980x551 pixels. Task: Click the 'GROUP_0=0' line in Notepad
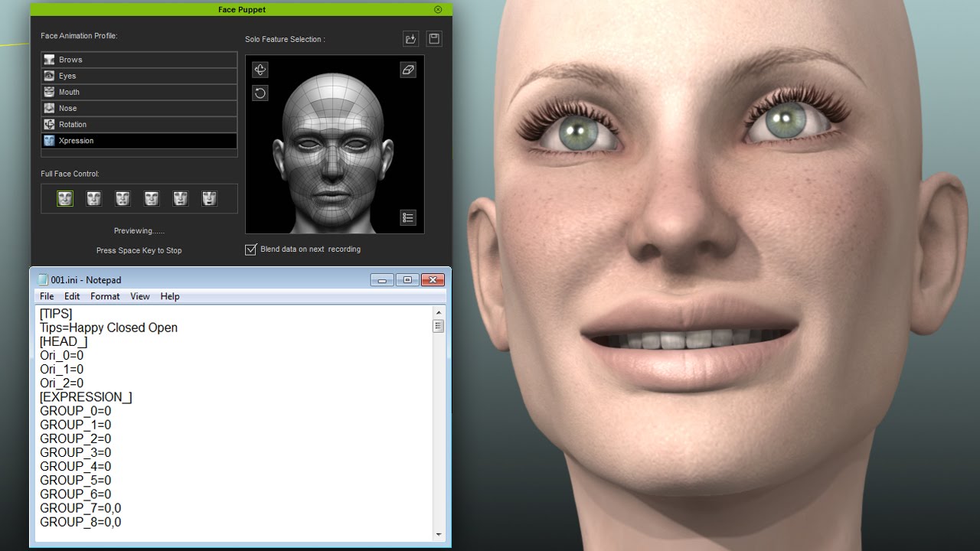[76, 411]
